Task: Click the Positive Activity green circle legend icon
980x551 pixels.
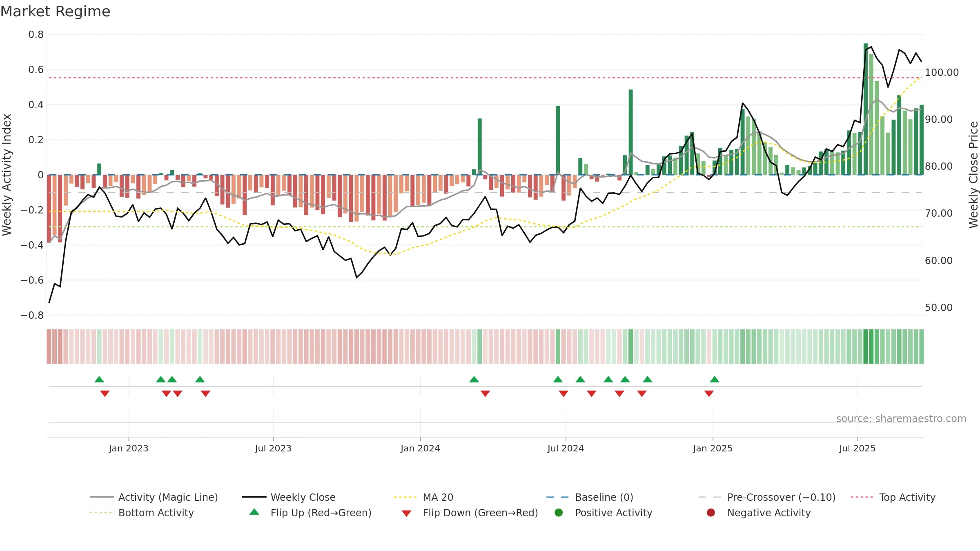Action: pos(559,513)
